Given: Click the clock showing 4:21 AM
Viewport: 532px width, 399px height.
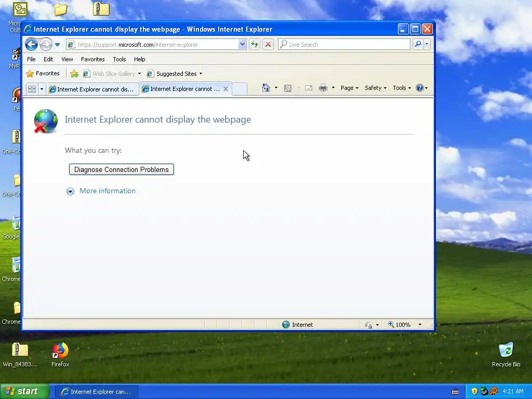Looking at the screenshot, I should tap(513, 391).
